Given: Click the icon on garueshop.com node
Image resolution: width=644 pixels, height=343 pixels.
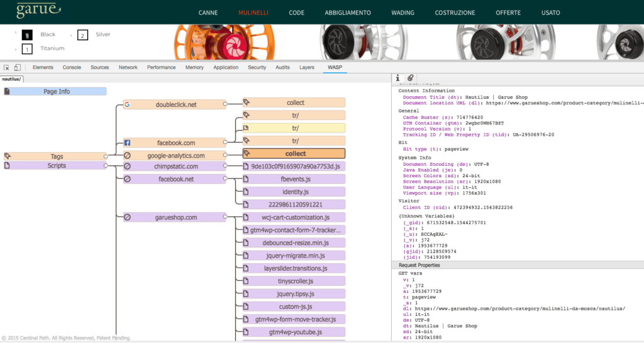Looking at the screenshot, I should click(x=127, y=217).
